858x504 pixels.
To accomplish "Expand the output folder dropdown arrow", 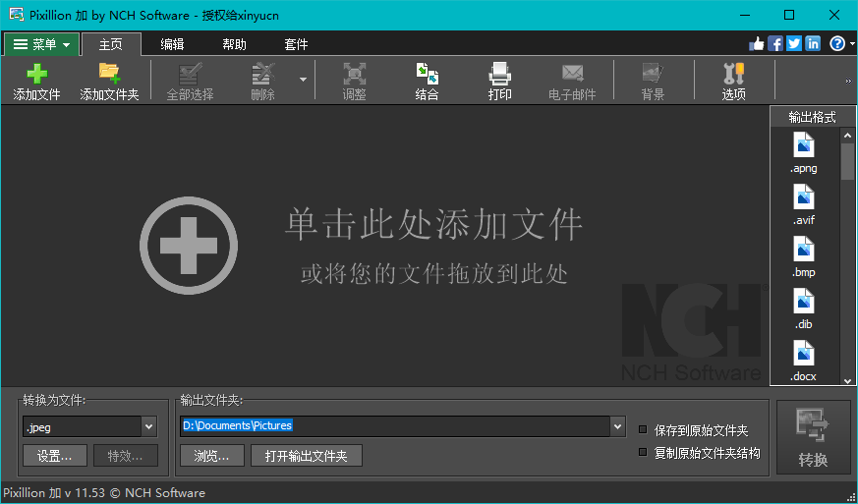I will pyautogui.click(x=618, y=426).
